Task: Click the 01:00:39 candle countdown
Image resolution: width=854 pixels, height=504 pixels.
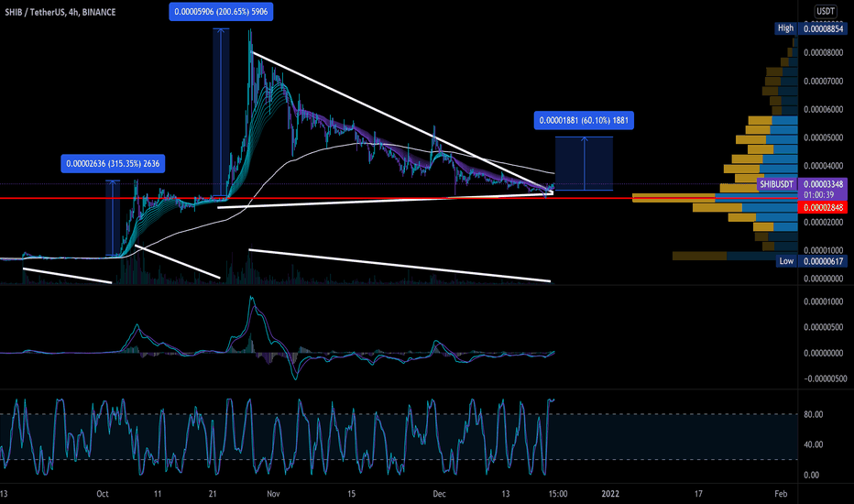Action: (x=818, y=194)
